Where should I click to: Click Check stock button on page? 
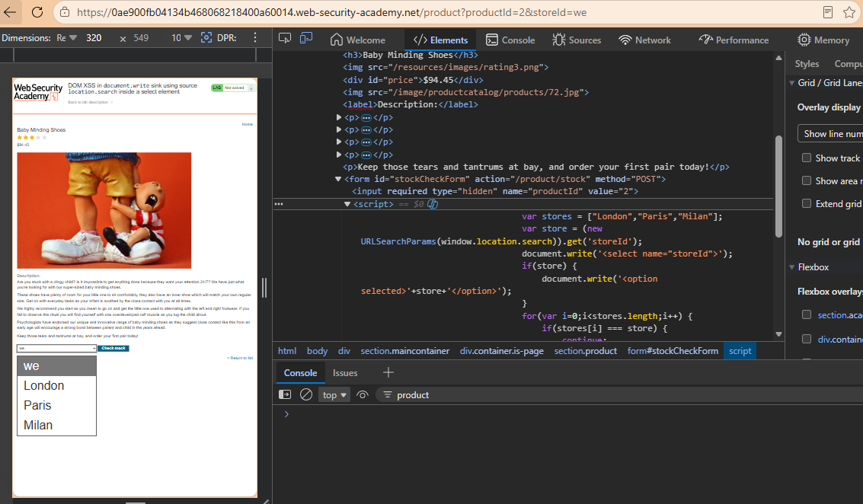click(x=113, y=348)
